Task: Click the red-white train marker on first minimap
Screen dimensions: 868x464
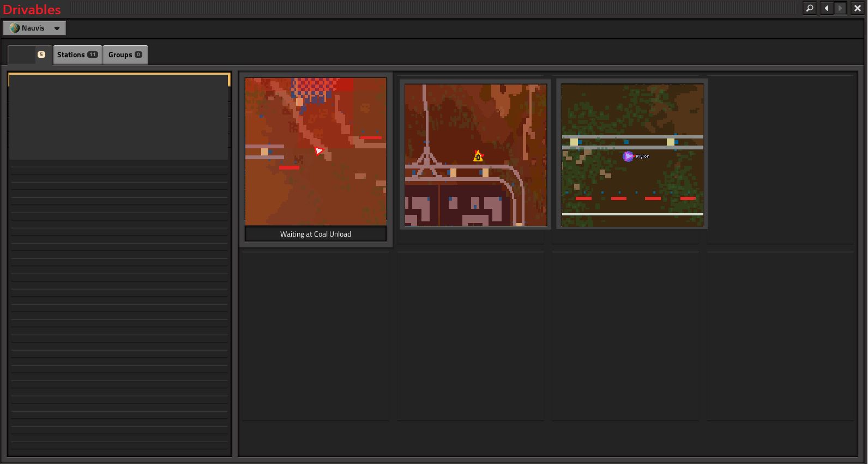Action: (319, 151)
